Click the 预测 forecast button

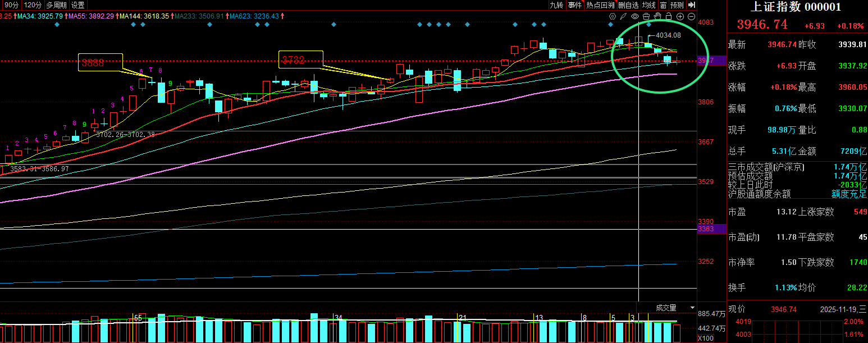[677, 5]
